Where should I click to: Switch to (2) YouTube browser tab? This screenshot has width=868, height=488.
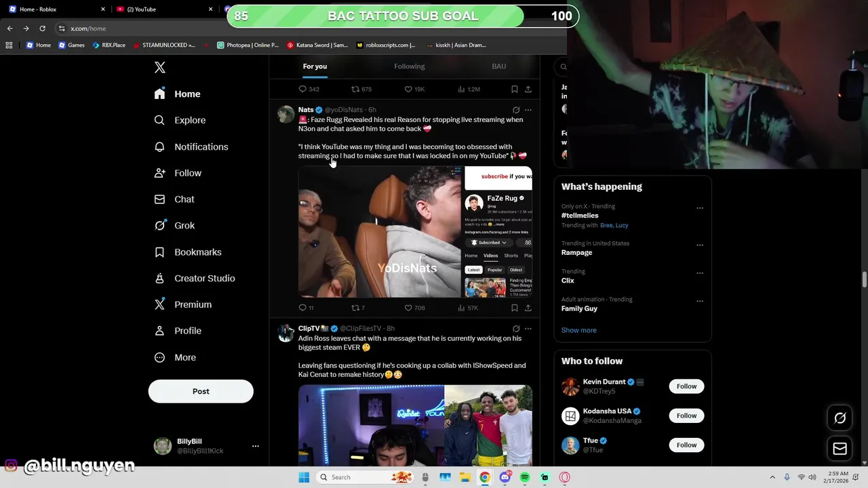coord(163,9)
